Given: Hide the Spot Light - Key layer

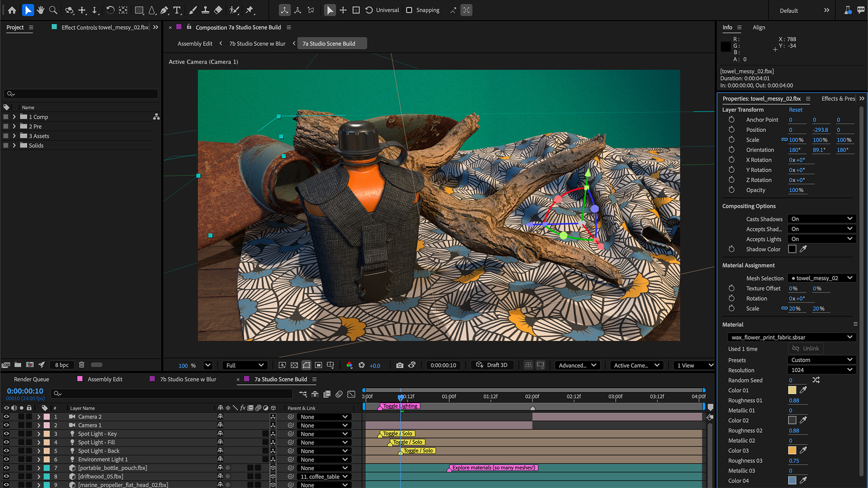Looking at the screenshot, I should point(6,433).
